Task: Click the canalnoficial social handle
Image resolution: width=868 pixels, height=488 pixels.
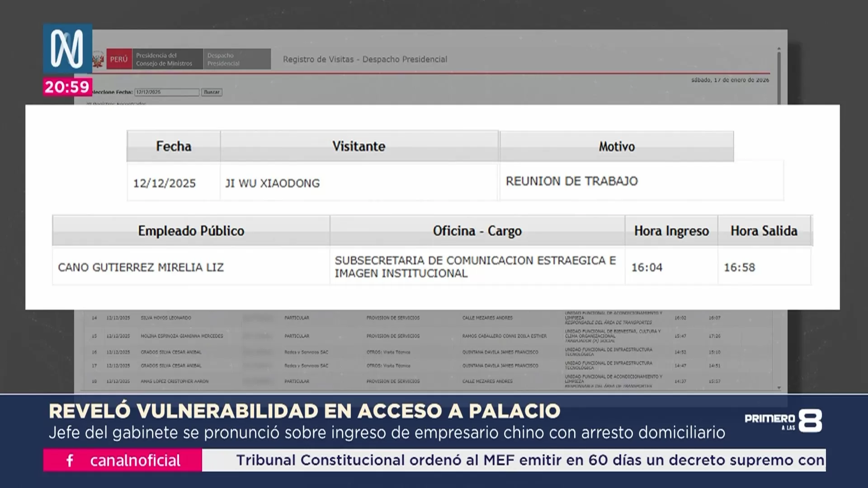Action: (x=135, y=460)
